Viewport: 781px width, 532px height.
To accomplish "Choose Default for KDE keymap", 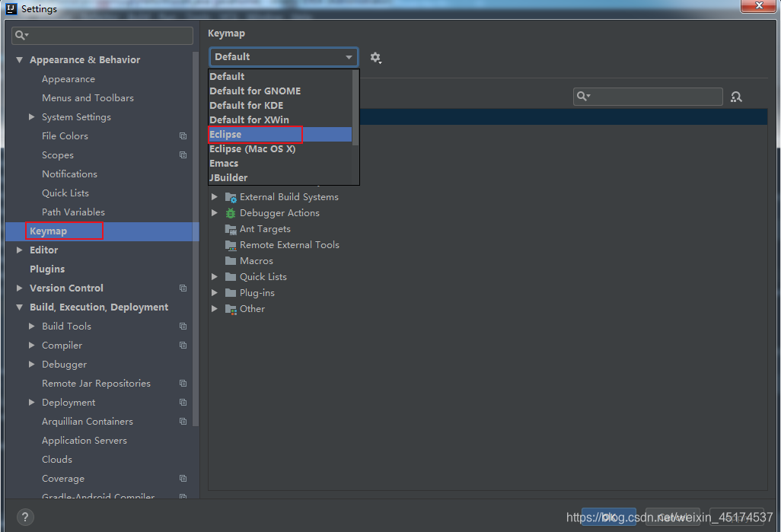I will [280, 106].
